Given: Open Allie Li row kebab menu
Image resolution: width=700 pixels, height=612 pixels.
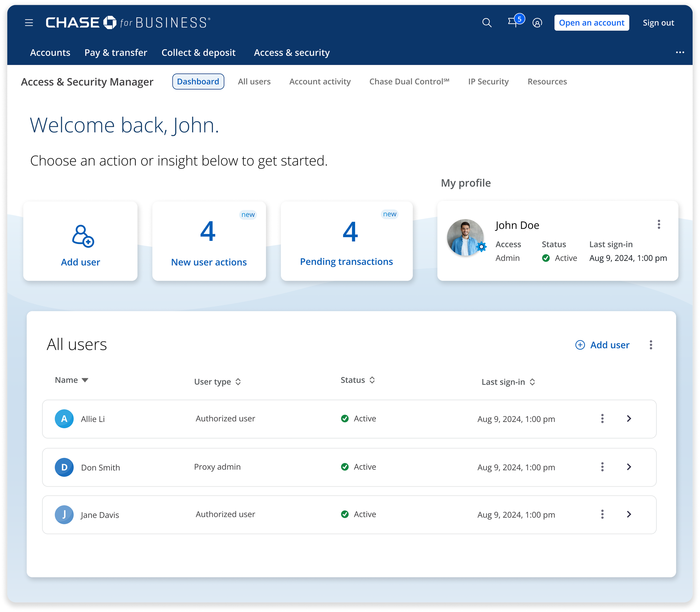Looking at the screenshot, I should [602, 419].
